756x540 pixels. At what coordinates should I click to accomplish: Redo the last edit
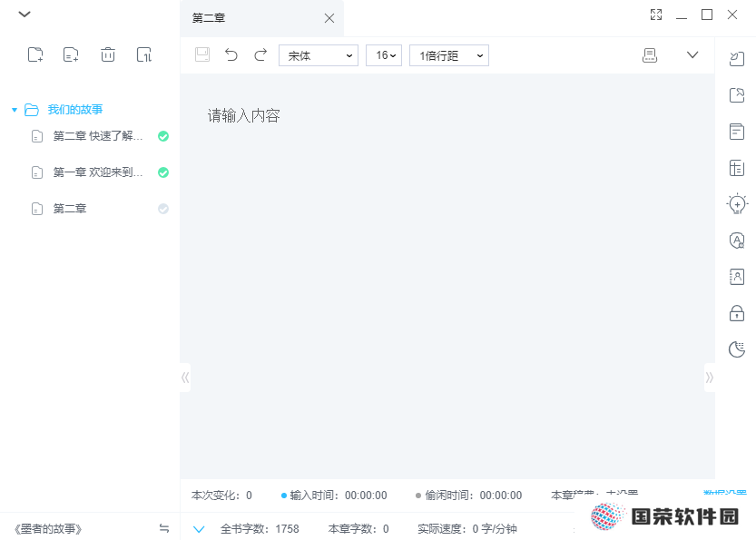[260, 55]
